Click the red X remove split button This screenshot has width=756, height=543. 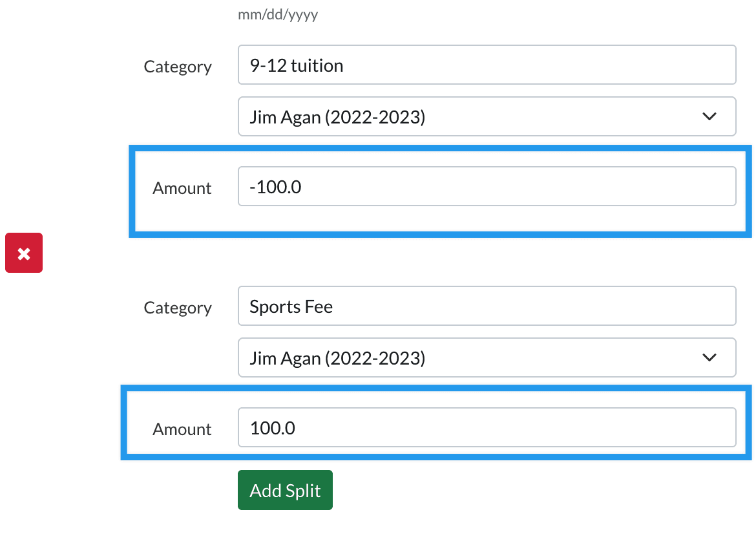[24, 253]
